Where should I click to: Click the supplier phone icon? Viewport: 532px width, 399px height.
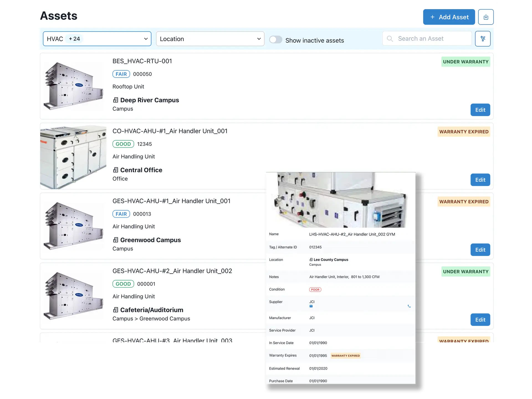409,306
